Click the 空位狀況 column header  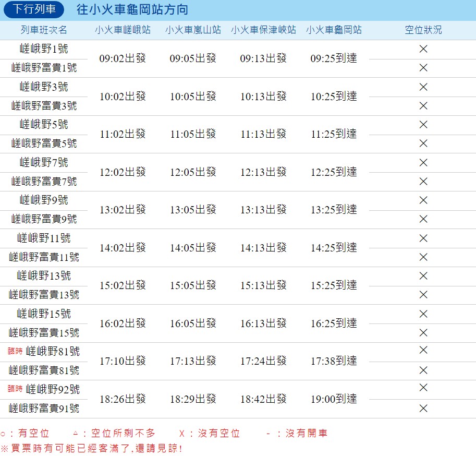(423, 30)
